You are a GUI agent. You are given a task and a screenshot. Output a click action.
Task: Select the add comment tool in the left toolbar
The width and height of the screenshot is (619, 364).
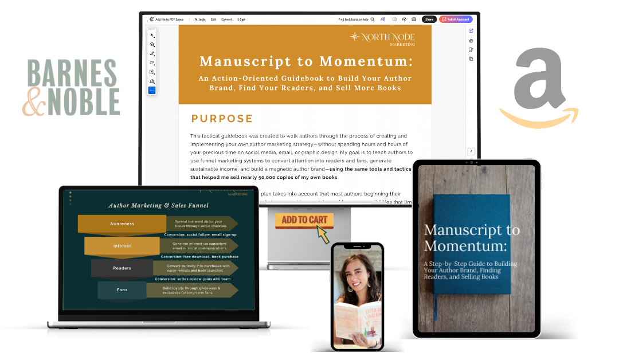click(152, 45)
